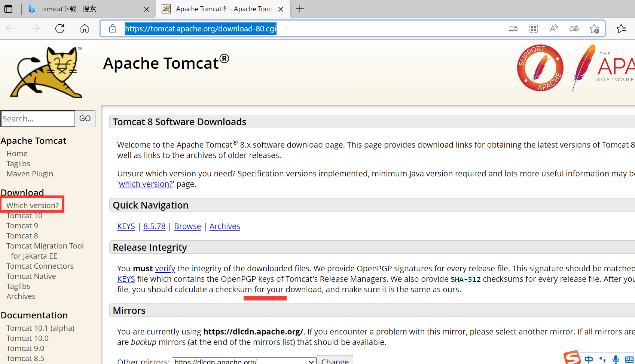Refresh the current page
The height and width of the screenshot is (364, 635).
click(x=60, y=28)
